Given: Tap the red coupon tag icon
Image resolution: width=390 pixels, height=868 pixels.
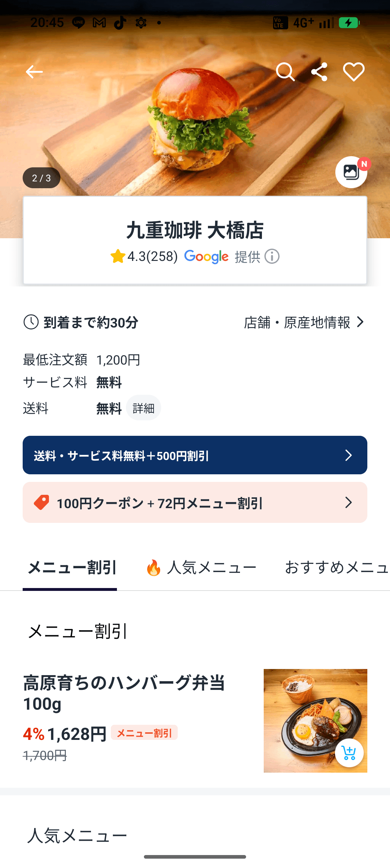Looking at the screenshot, I should click(41, 502).
